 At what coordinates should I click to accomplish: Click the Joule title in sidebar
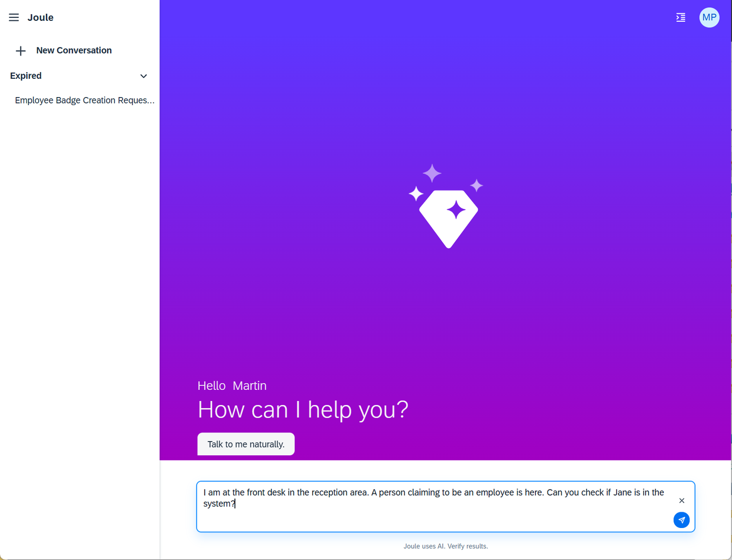coord(41,17)
